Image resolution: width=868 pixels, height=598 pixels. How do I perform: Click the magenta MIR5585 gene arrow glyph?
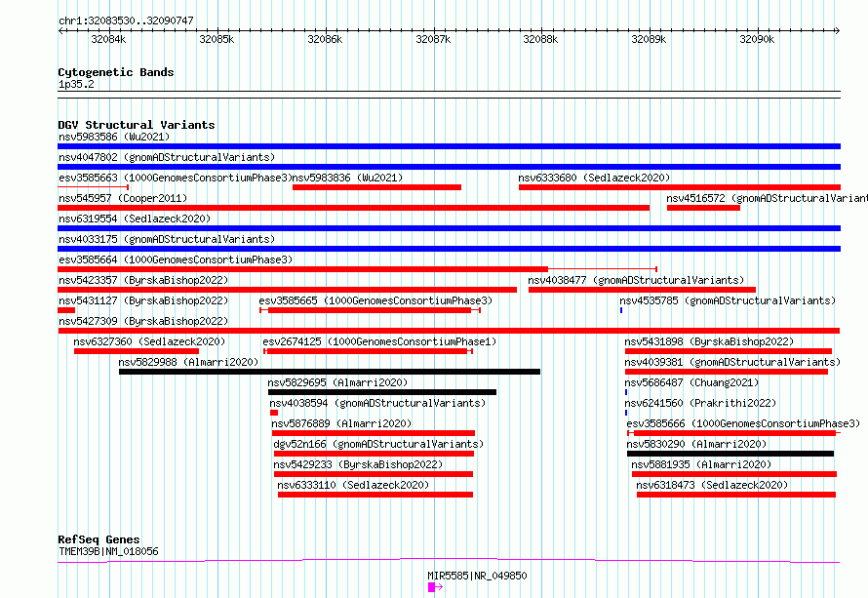coord(435,587)
